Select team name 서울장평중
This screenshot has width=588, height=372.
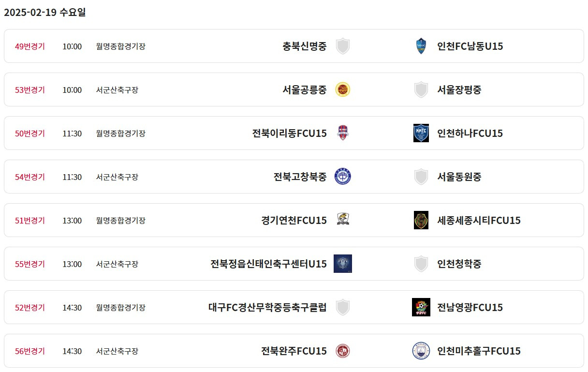click(459, 90)
